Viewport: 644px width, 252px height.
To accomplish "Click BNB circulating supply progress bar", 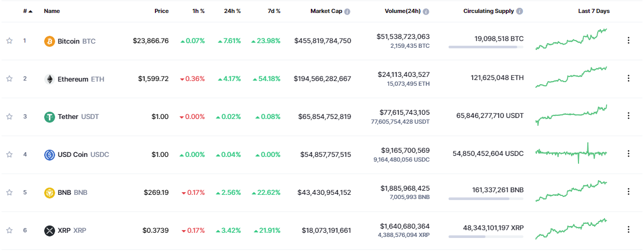I will [486, 198].
